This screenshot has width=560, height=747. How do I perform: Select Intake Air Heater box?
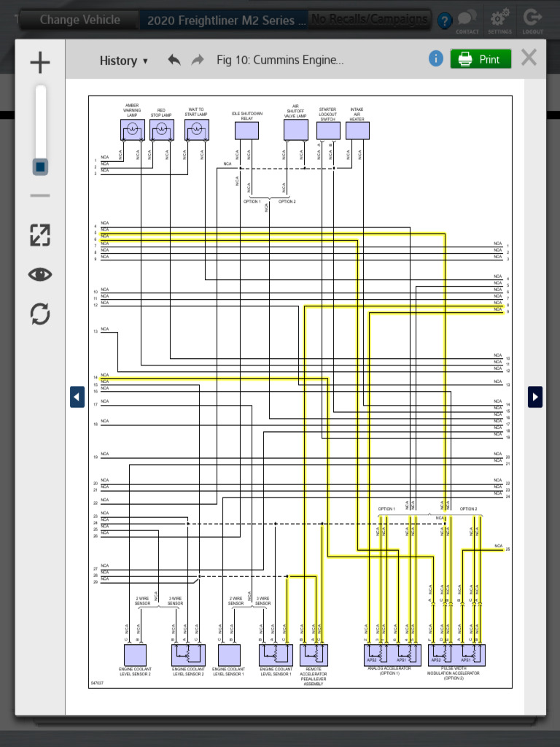click(x=357, y=131)
